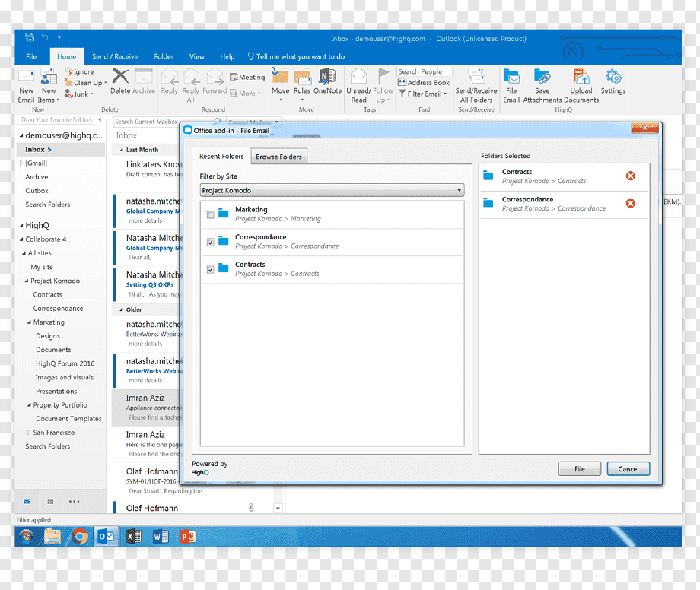Open the View ribbon tab

[196, 56]
